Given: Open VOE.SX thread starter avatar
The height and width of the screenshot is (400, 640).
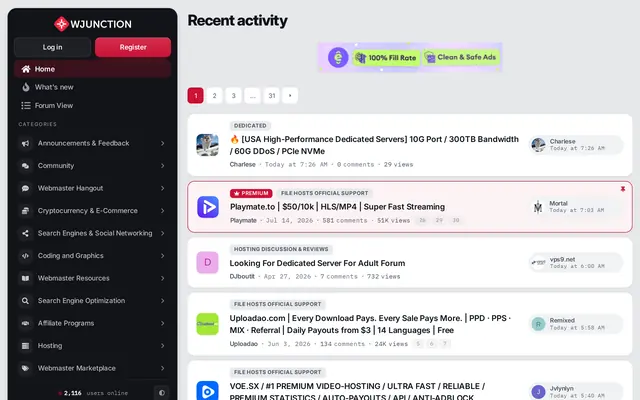Looking at the screenshot, I should point(207,391).
